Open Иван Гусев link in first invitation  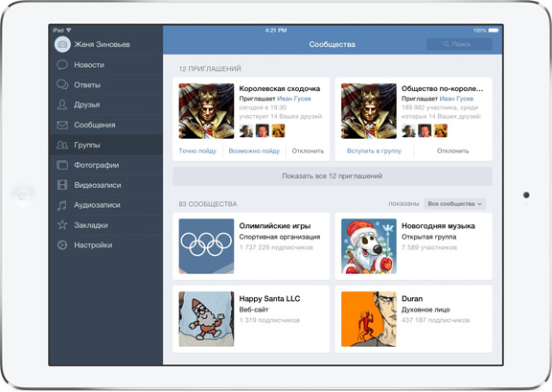click(x=294, y=99)
